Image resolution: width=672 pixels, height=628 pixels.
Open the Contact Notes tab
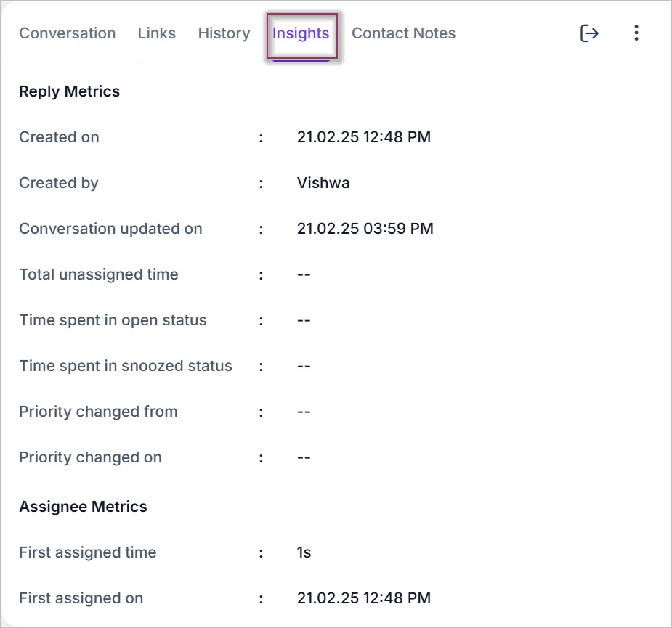click(x=403, y=33)
